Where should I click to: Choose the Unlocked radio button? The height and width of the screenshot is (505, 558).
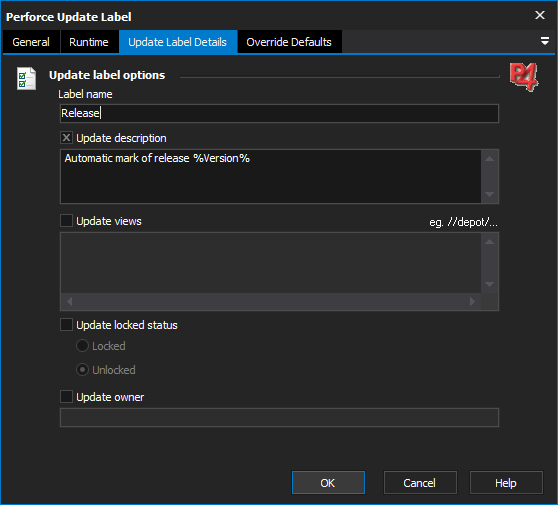pyautogui.click(x=82, y=370)
